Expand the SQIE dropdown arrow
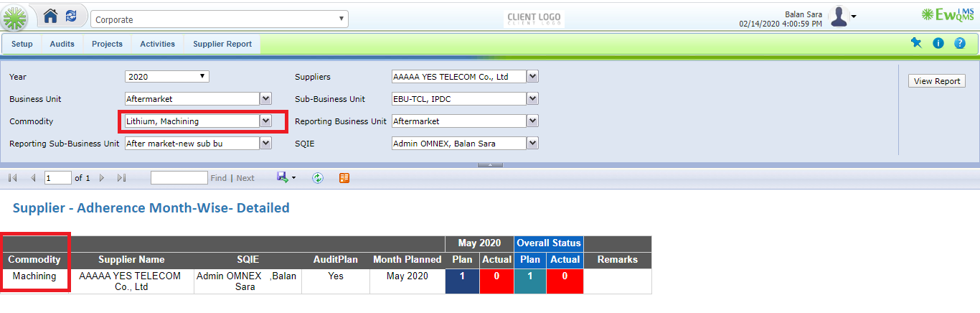The image size is (980, 313). (x=532, y=144)
